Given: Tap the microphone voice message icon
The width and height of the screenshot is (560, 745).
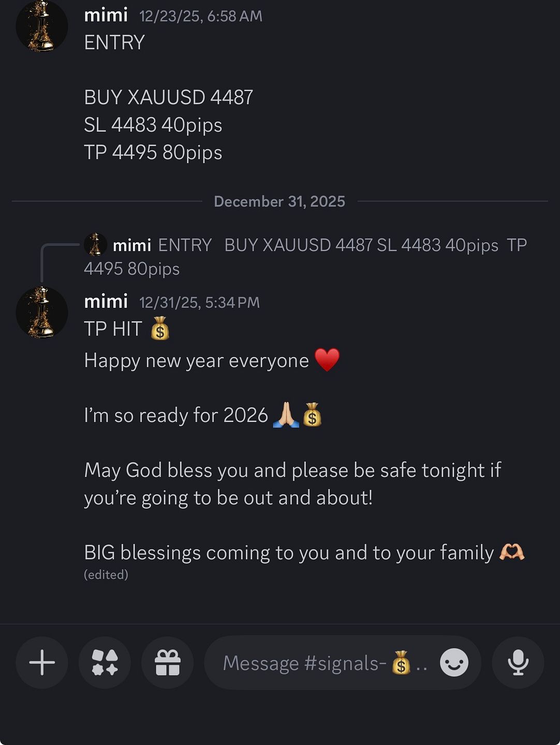Looking at the screenshot, I should [518, 663].
